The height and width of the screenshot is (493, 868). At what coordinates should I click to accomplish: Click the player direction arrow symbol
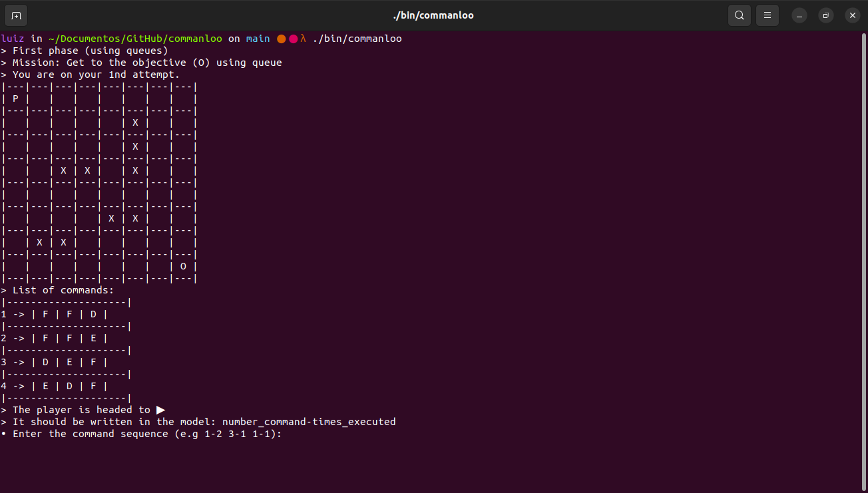[160, 410]
